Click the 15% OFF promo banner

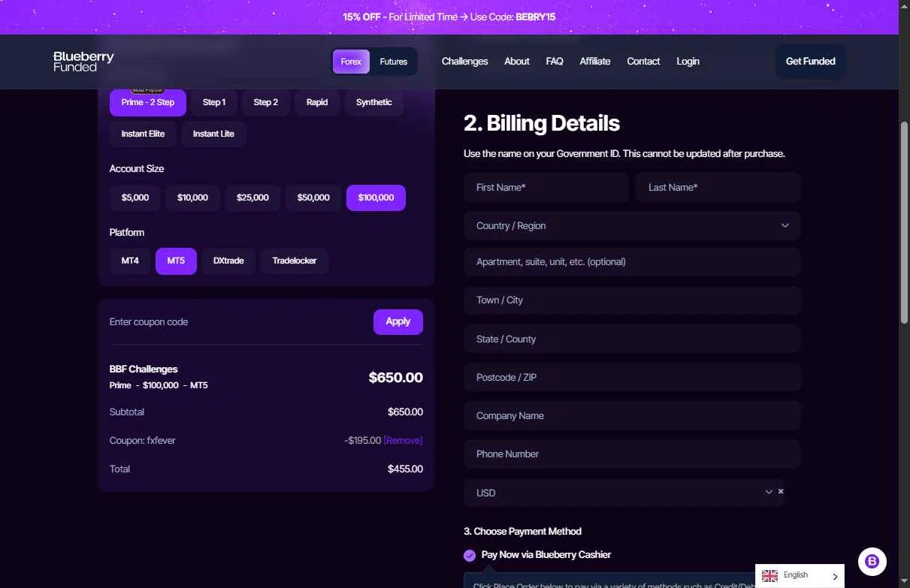[449, 17]
